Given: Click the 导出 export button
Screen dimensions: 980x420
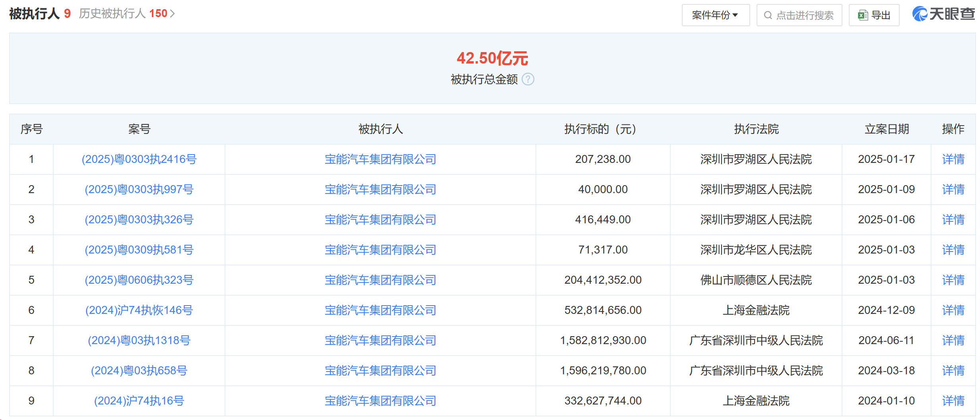Looking at the screenshot, I should (874, 15).
